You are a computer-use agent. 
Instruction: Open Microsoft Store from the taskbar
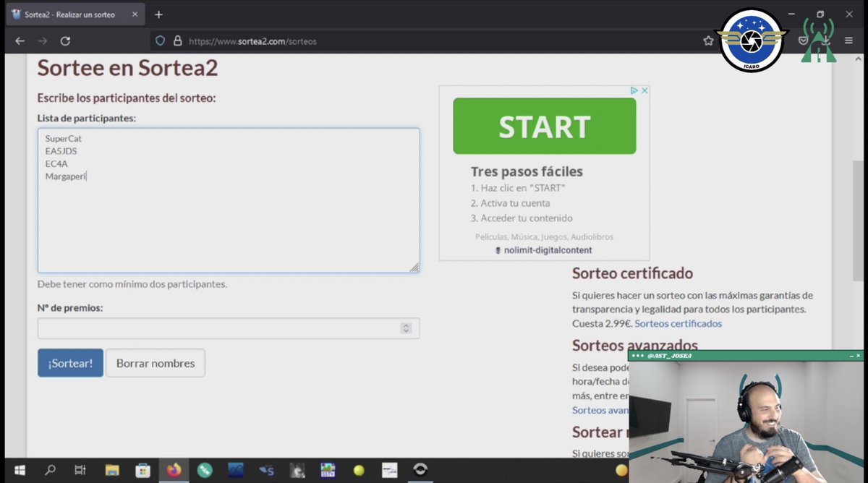click(142, 470)
